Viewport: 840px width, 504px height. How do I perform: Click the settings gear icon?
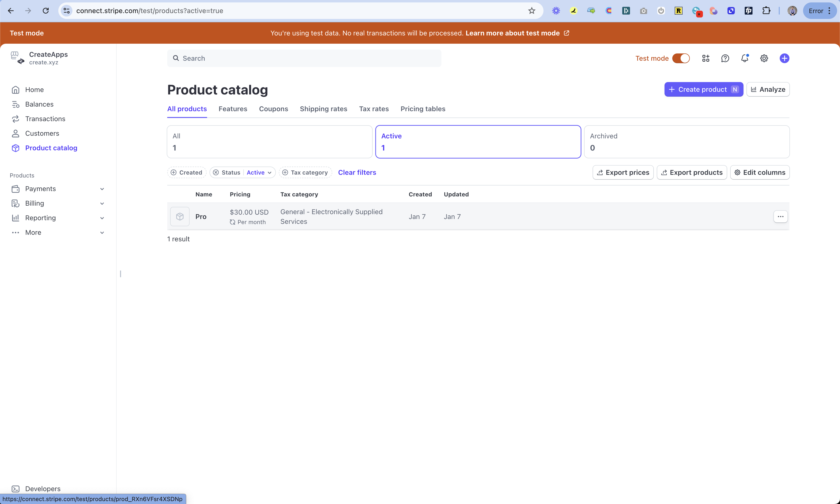click(764, 59)
